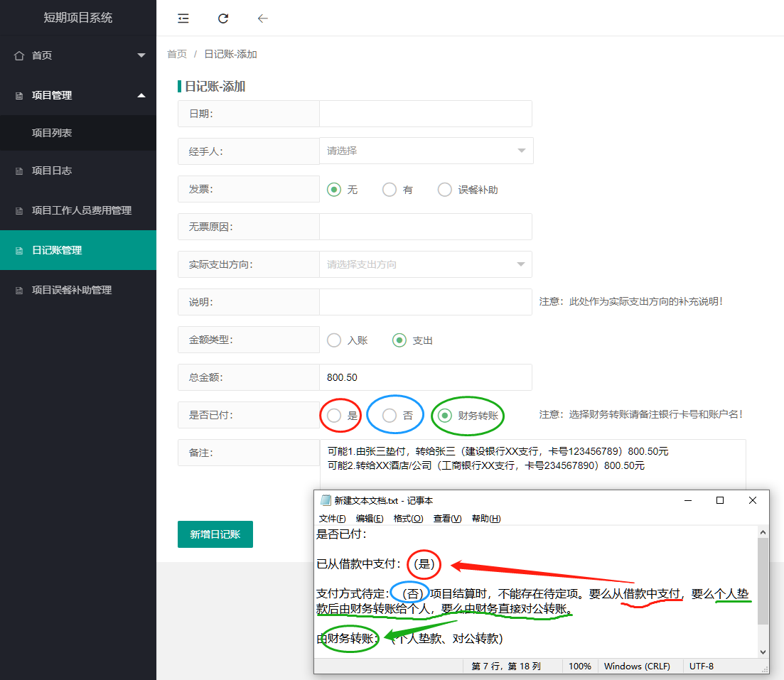Click the Notepad file icon in title bar
This screenshot has height=680, width=784.
coord(326,500)
